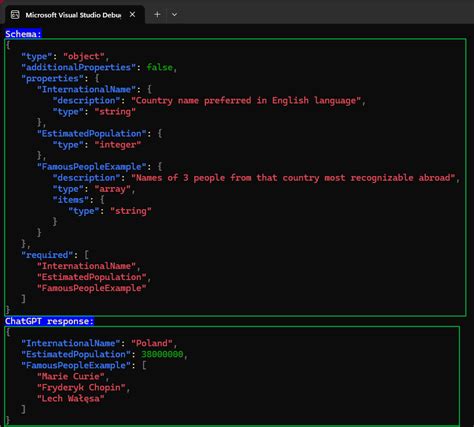Screen dimensions: 474x427
Task: Click "EstimatedPopulation" key under properties
Action: pyautogui.click(x=91, y=134)
